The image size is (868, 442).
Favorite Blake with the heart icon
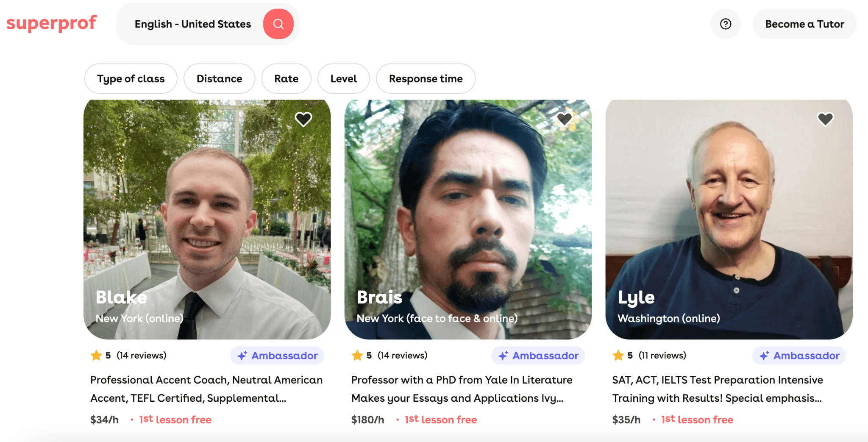[x=303, y=119]
